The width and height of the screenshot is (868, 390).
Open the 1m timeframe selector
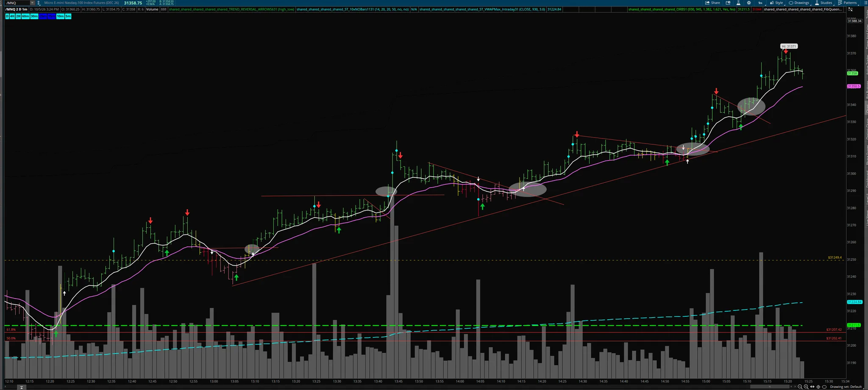(760, 3)
